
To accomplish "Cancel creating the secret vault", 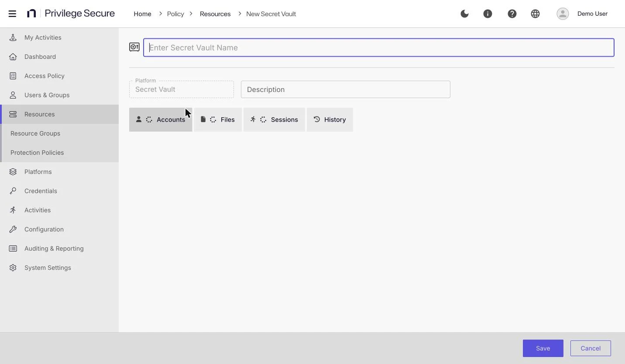I will click(591, 348).
